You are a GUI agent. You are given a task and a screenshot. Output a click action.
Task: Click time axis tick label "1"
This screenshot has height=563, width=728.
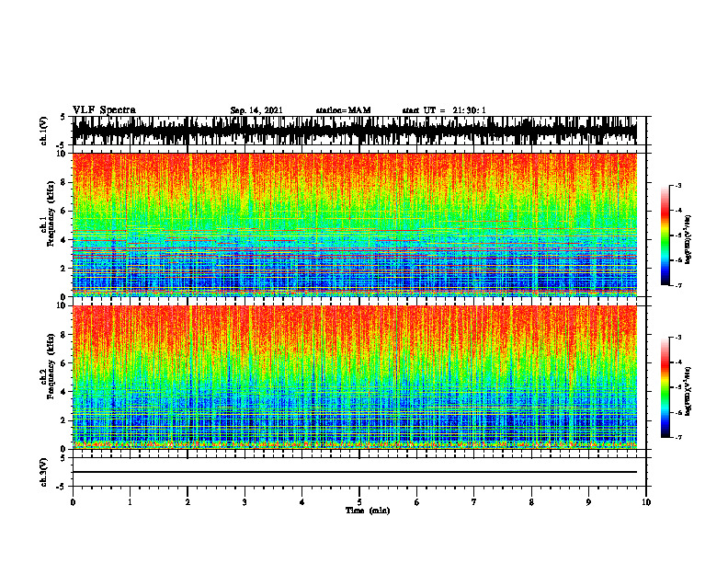pos(130,502)
